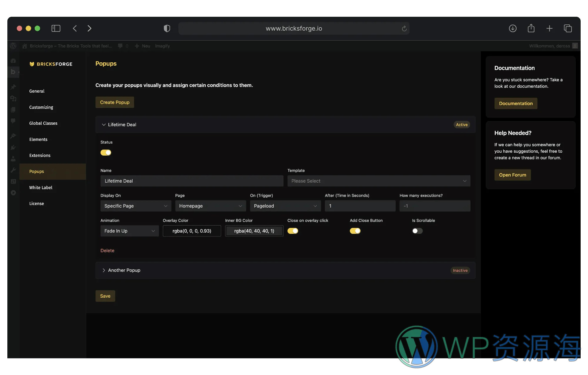Show the tab overview
Screen dimensions: 588x375
568,28
